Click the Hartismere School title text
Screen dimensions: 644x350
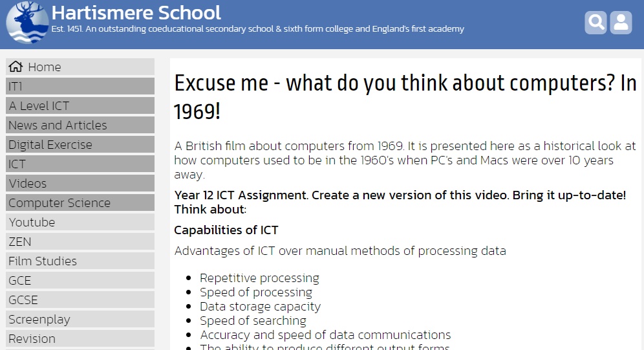[x=136, y=13]
